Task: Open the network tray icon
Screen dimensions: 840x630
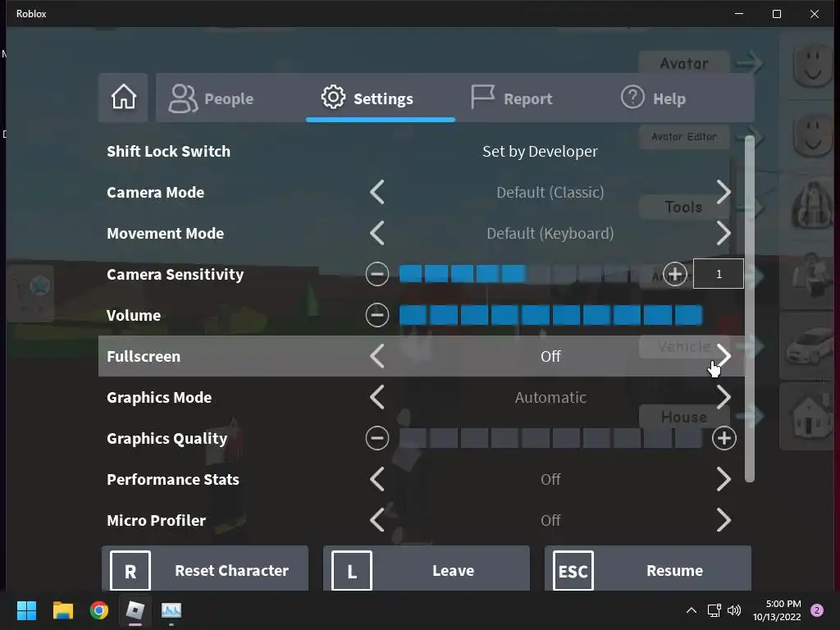Action: click(x=714, y=610)
